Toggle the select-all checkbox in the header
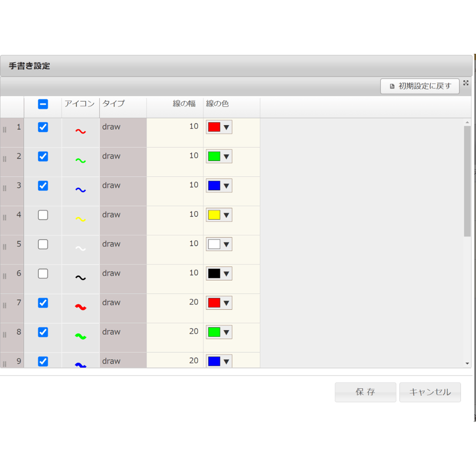This screenshot has height=476, width=476. tap(43, 104)
